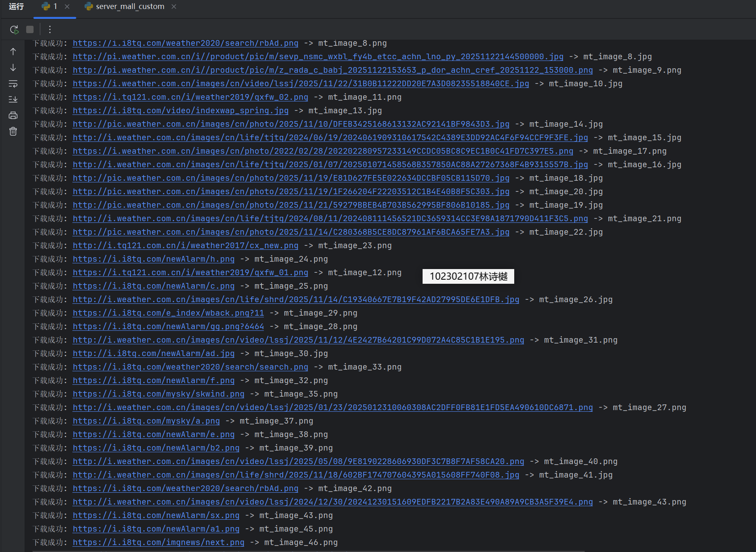
Task: Open the tjtq/2025/01/07 life image link
Action: click(x=330, y=165)
